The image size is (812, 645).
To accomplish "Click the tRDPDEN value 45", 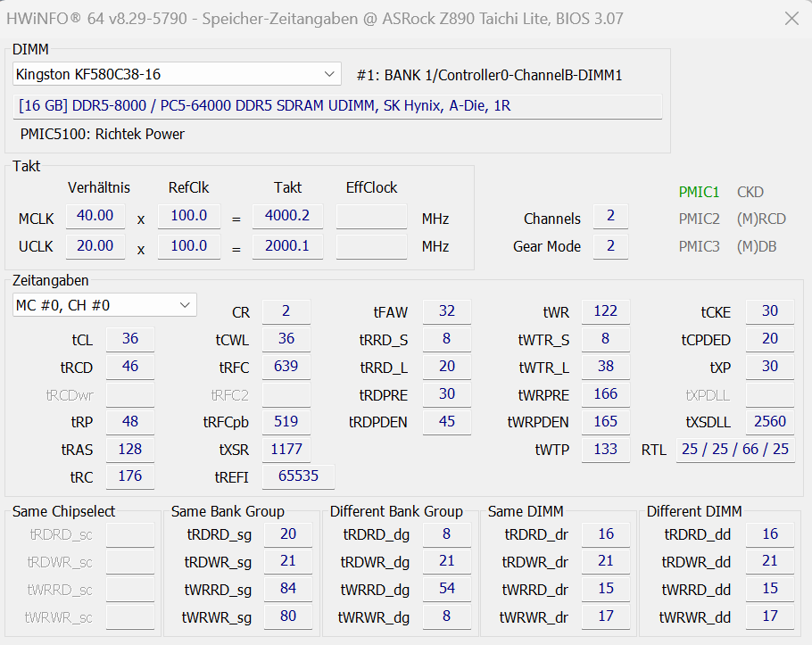I will pyautogui.click(x=447, y=422).
